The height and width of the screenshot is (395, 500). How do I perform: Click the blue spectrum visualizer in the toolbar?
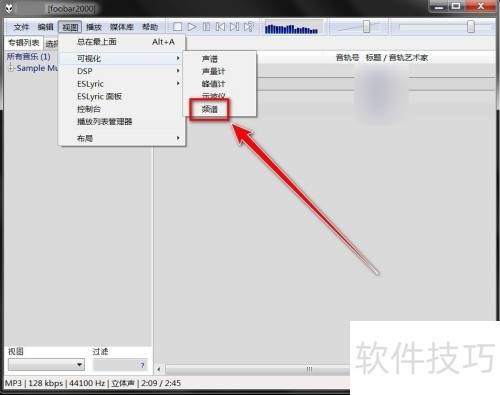click(291, 28)
